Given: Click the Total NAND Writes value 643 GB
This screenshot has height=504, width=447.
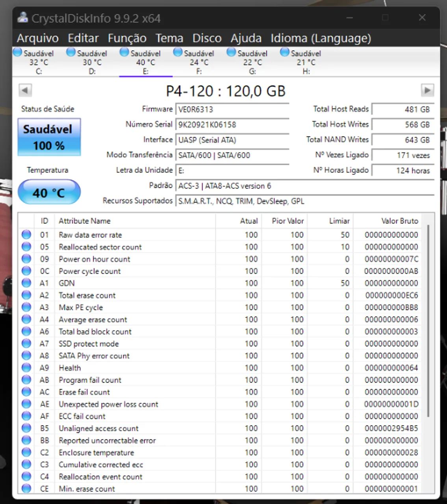Looking at the screenshot, I should (x=403, y=140).
